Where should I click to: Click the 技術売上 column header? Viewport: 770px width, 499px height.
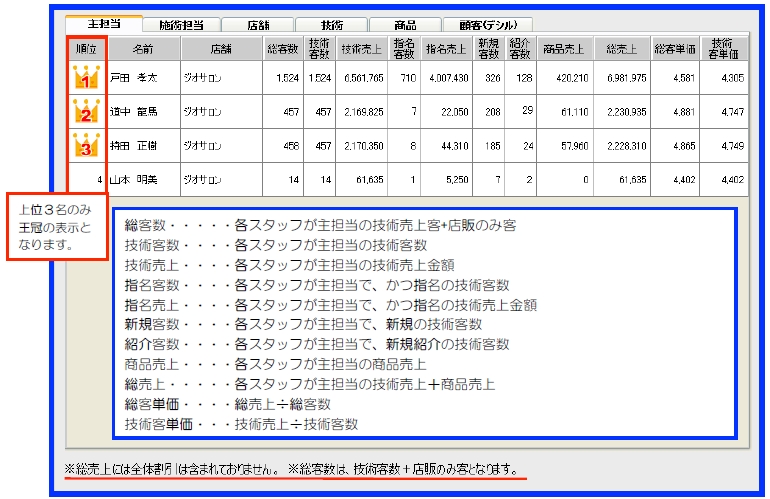coord(361,47)
